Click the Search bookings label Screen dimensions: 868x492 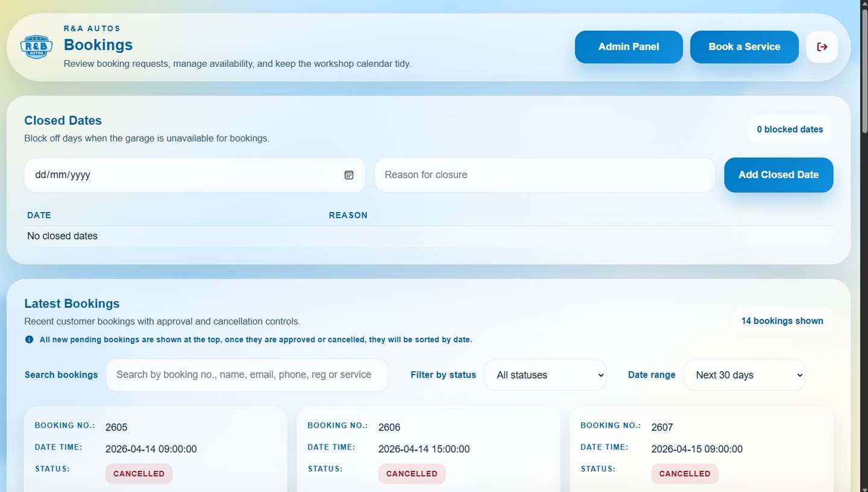pos(61,375)
